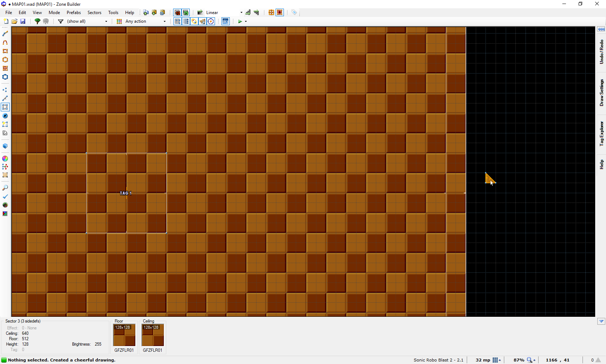Toggle snap to grid

(177, 21)
